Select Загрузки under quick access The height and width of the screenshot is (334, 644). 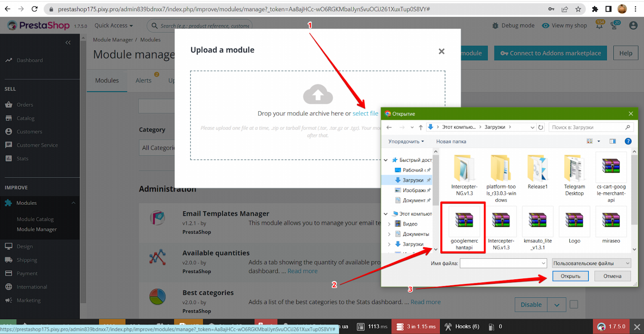click(x=412, y=180)
